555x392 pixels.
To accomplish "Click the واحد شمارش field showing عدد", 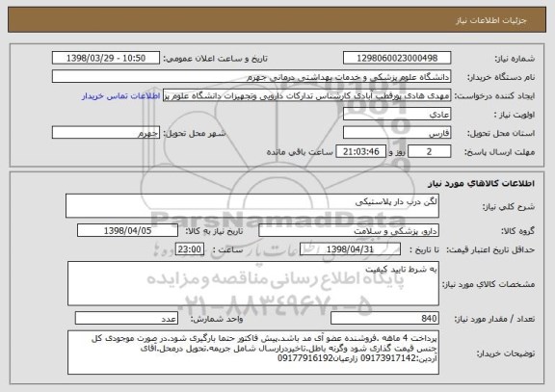I will point(126,318).
